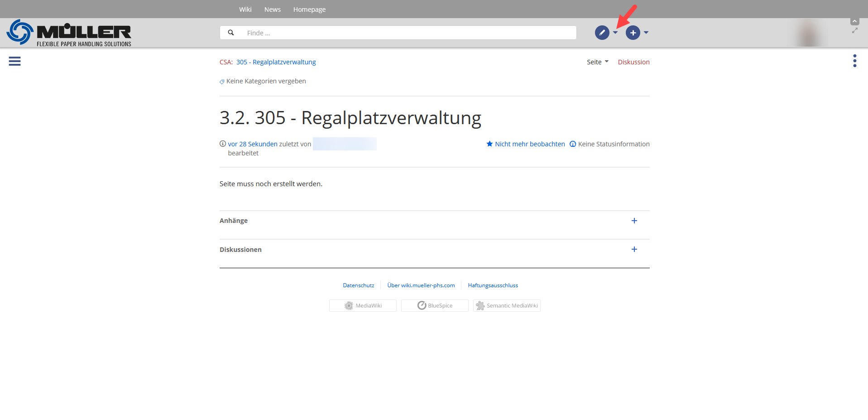
Task: Click into the Finde search field
Action: click(x=408, y=33)
